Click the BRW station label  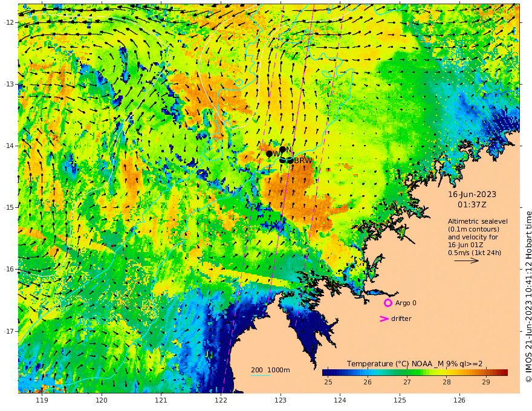tap(303, 161)
